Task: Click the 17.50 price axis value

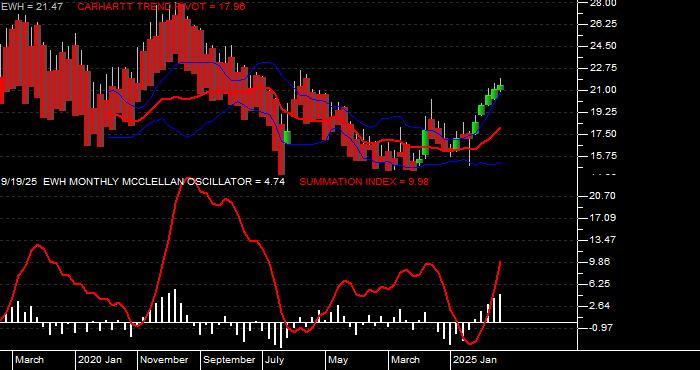Action: pos(604,134)
